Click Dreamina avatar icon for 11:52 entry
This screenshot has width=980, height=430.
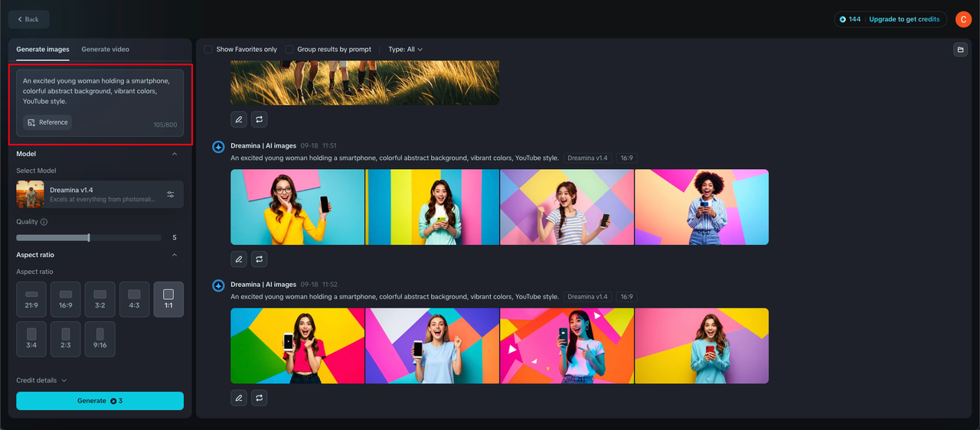click(218, 285)
